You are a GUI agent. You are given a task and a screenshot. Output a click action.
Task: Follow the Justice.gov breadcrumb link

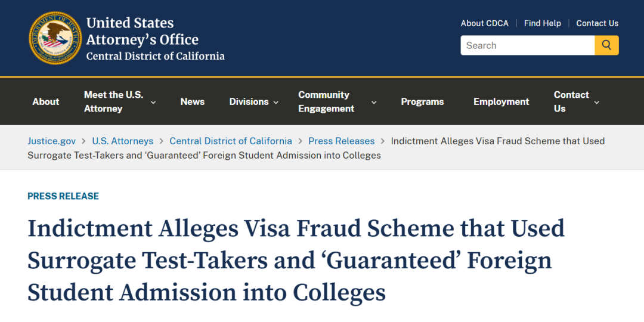point(52,141)
